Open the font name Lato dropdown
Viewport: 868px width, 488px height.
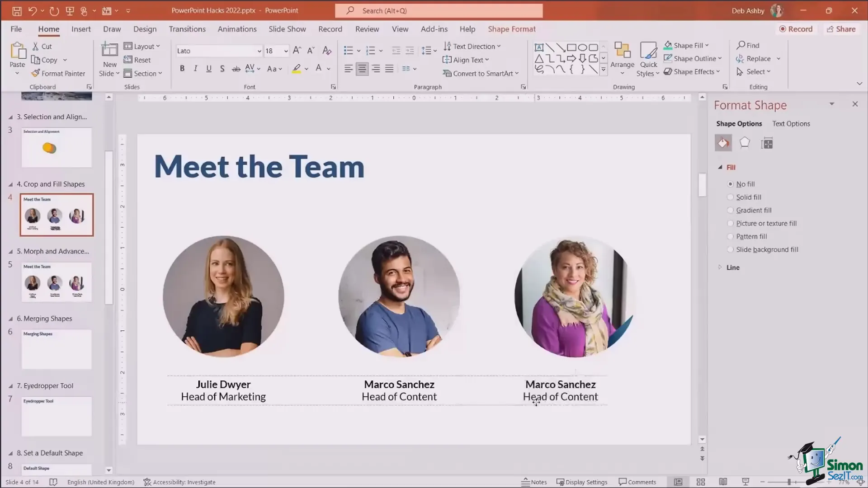tap(259, 51)
